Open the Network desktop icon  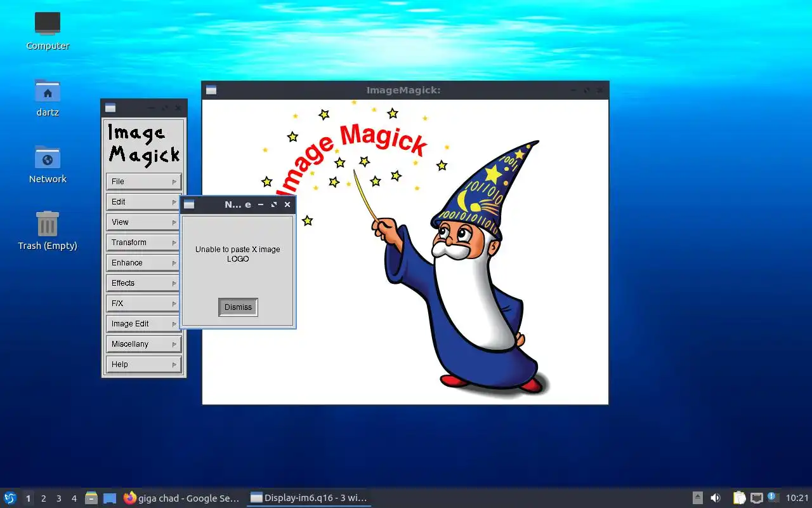(x=48, y=163)
